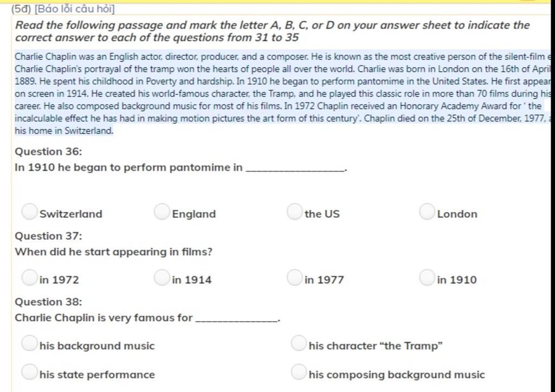The width and height of the screenshot is (555, 392).
Task: Mark "the US" as the answer
Action: (x=294, y=211)
